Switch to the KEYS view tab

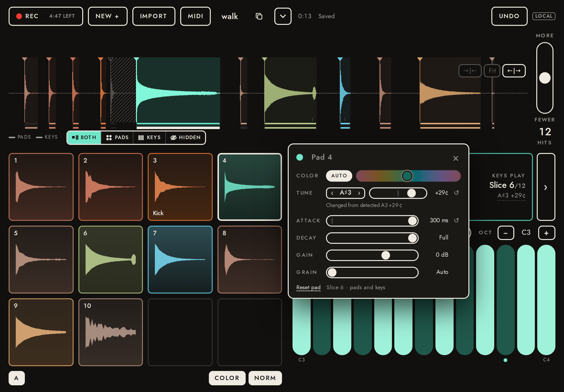click(x=149, y=137)
